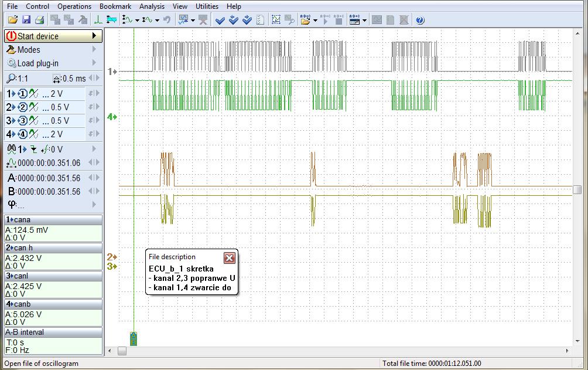
Task: Open the Analysis menu
Action: [152, 6]
